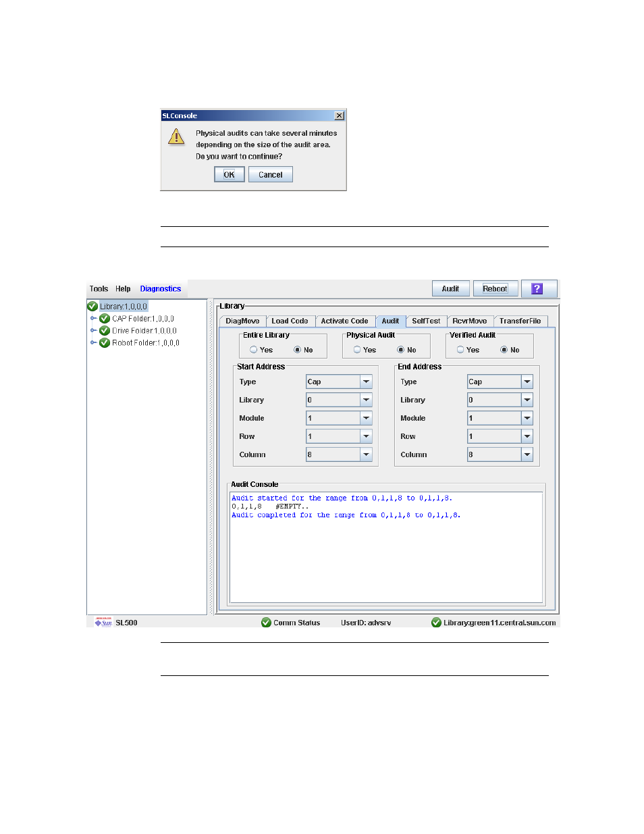Select Drive Folder:1,0,0,0 in the tree

[x=144, y=331]
